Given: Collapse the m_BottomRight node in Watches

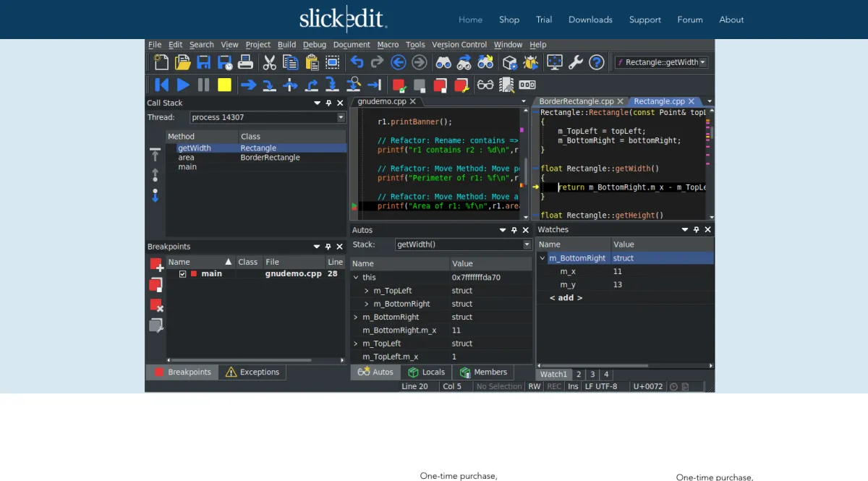Looking at the screenshot, I should click(x=542, y=258).
